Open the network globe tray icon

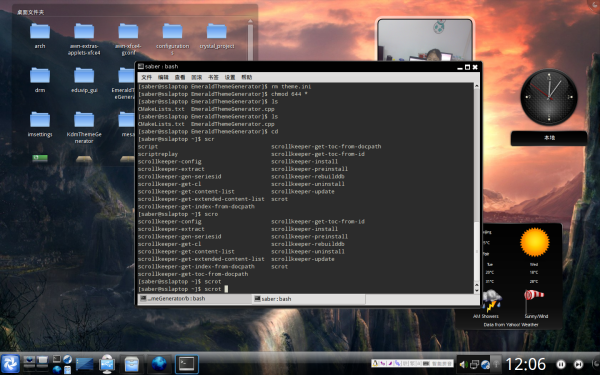tap(485, 364)
